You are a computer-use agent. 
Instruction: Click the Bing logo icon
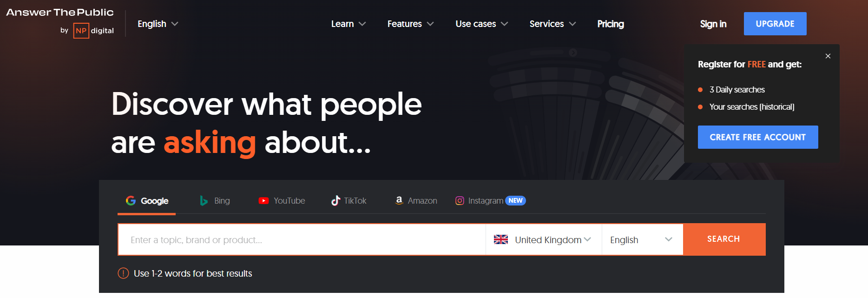(204, 201)
